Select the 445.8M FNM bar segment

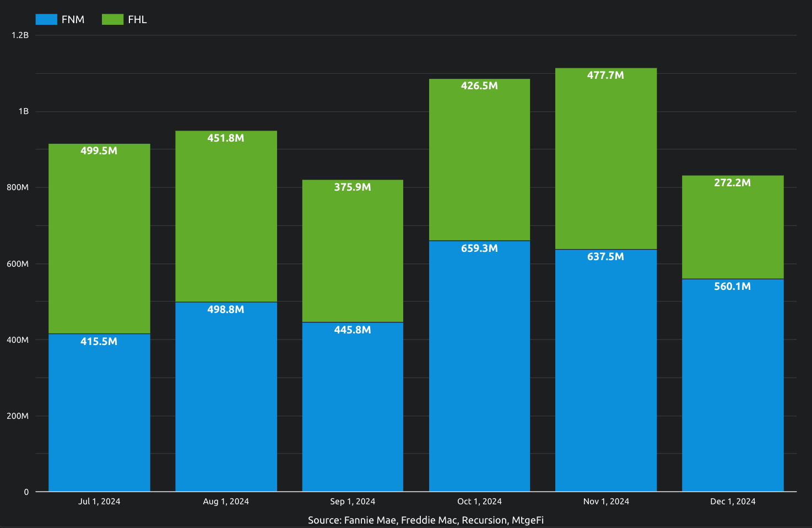pyautogui.click(x=353, y=407)
